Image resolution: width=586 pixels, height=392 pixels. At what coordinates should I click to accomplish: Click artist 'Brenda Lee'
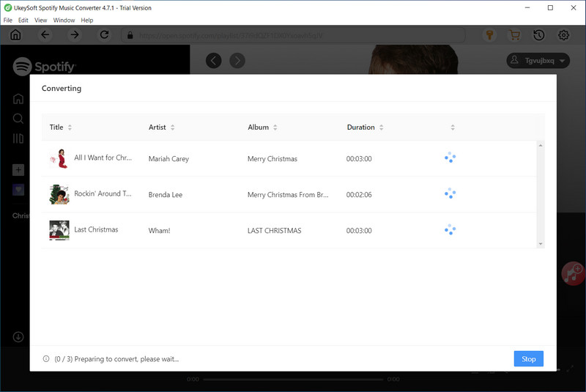[166, 195]
